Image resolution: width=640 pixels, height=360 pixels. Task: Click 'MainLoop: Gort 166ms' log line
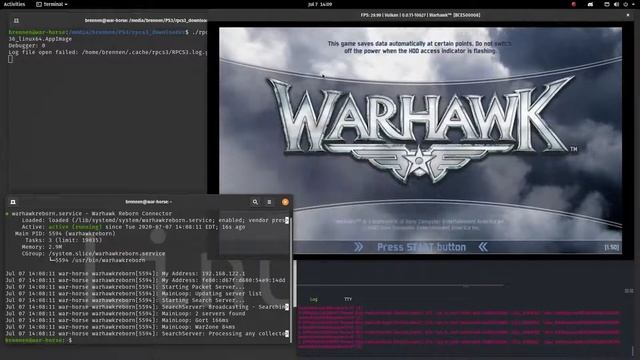coord(117,320)
